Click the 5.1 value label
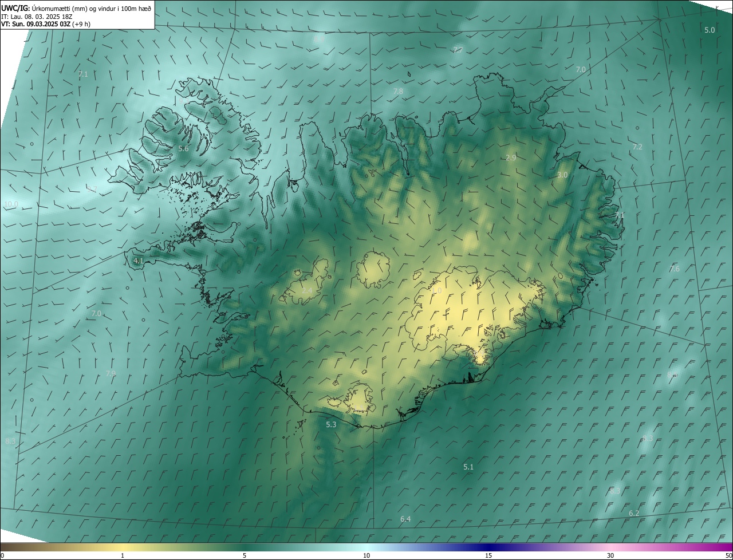Screen dimensions: 733x560 click(x=468, y=467)
